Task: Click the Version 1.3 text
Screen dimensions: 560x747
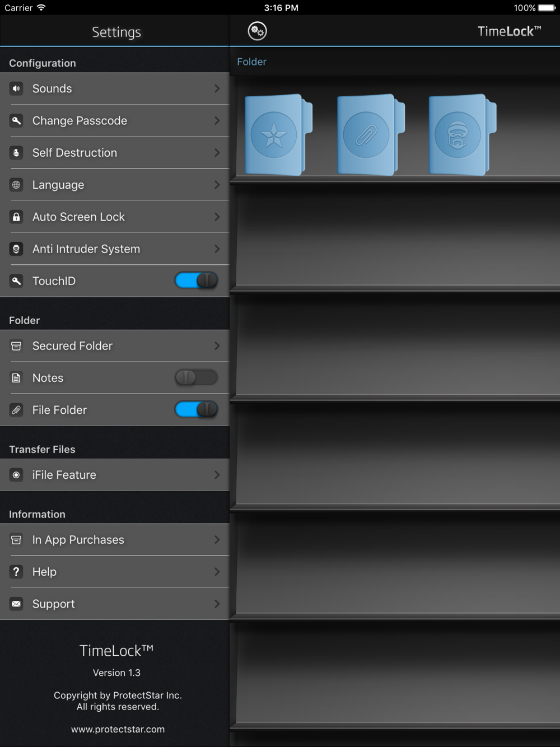Action: 116,673
